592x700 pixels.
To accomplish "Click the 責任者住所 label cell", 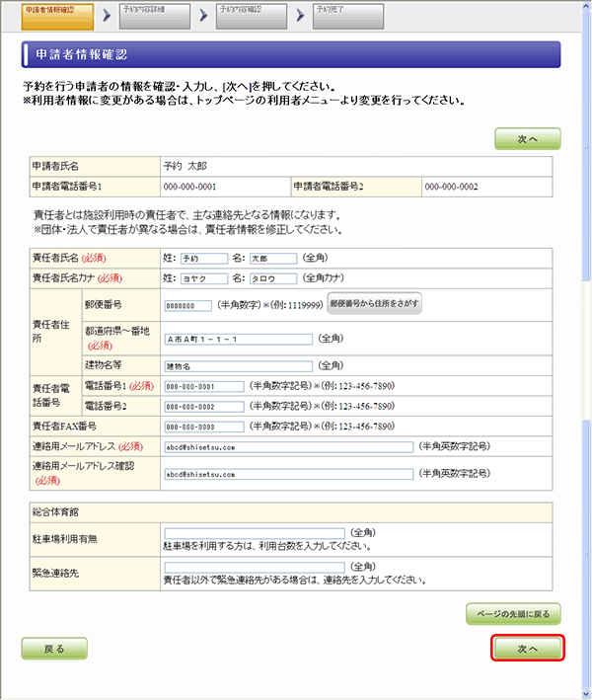I will [x=56, y=332].
